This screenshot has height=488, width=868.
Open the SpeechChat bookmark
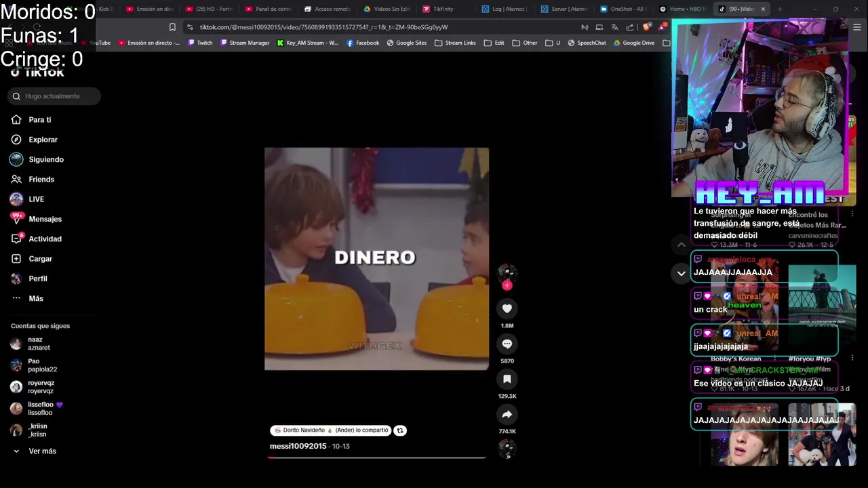[x=587, y=43]
